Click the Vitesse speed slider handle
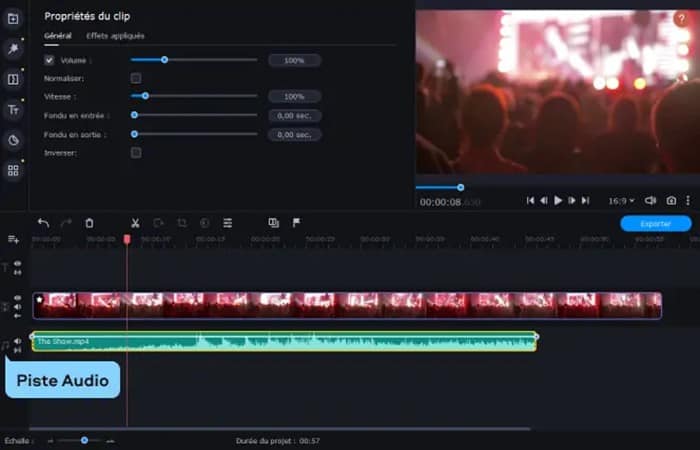The image size is (700, 450). point(145,96)
